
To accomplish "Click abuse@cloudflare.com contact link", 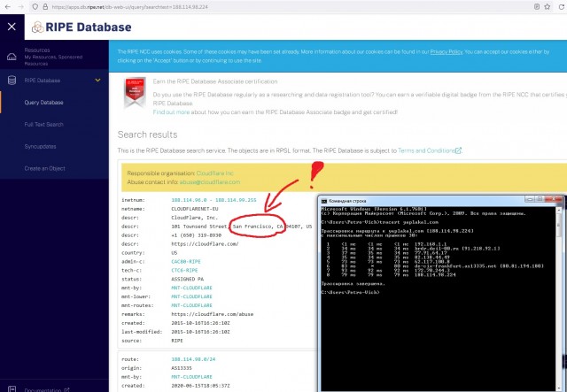I will pos(210,182).
